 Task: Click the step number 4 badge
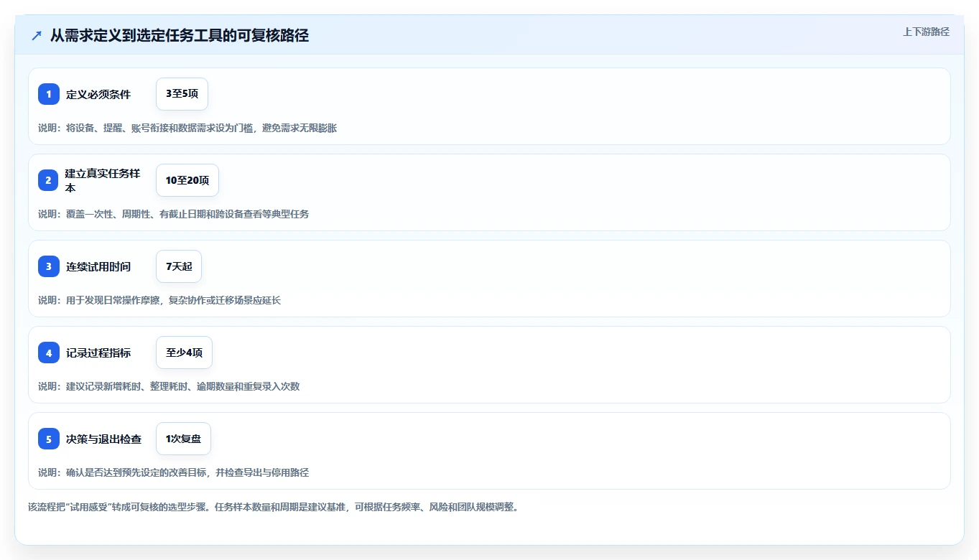[x=49, y=353]
